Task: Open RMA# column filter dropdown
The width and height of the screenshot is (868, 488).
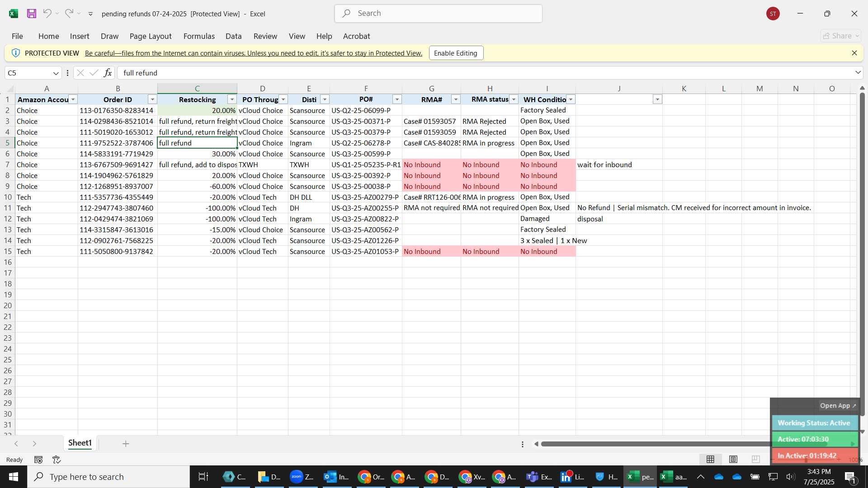Action: [x=456, y=99]
